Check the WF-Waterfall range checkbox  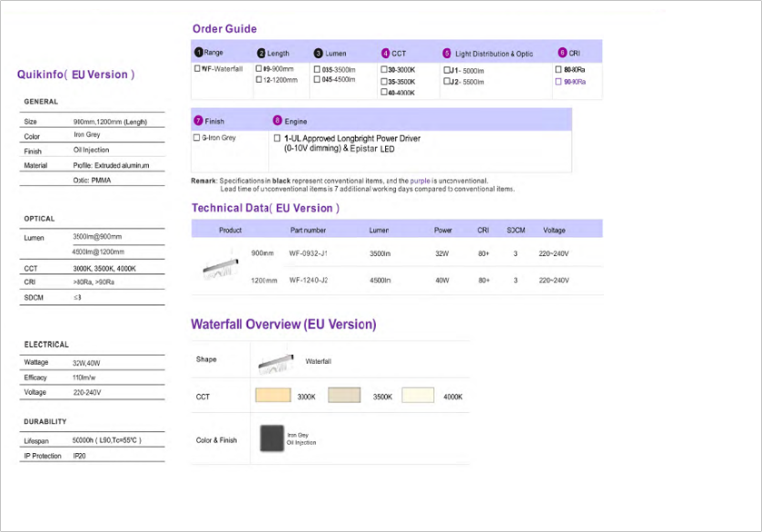(198, 69)
